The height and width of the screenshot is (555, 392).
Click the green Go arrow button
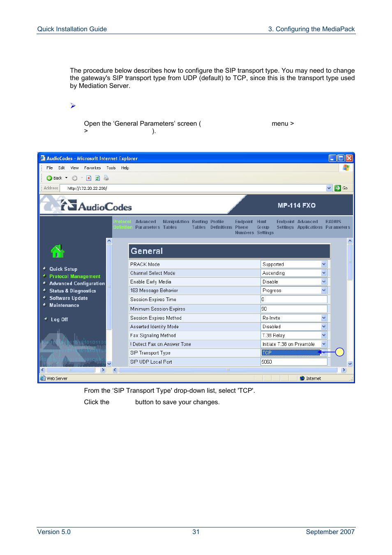coord(338,188)
